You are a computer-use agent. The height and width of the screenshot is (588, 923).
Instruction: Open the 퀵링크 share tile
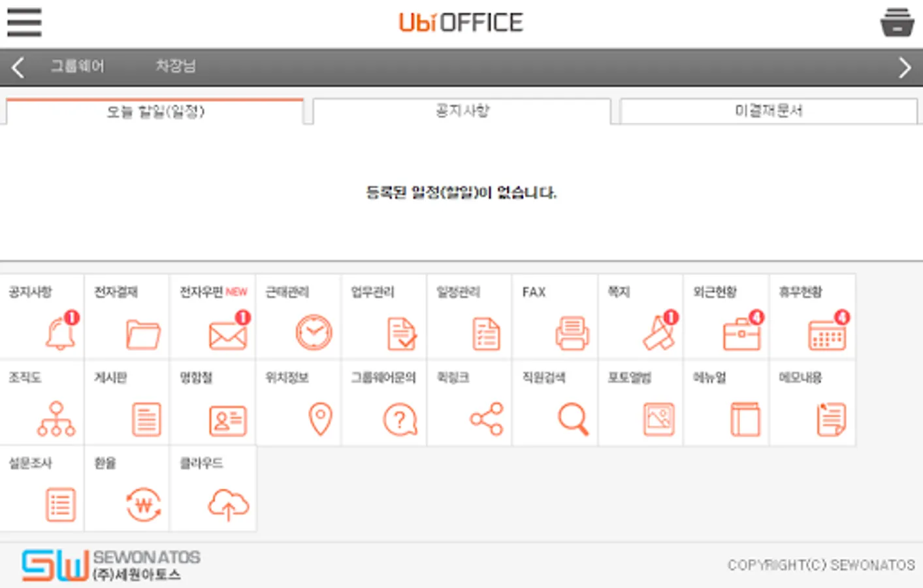[x=469, y=402]
